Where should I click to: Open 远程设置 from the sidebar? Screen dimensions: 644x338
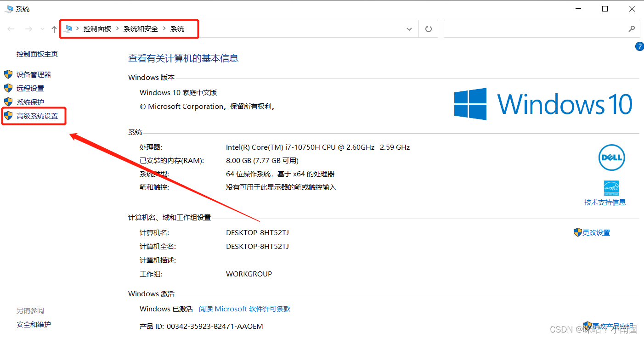point(30,88)
